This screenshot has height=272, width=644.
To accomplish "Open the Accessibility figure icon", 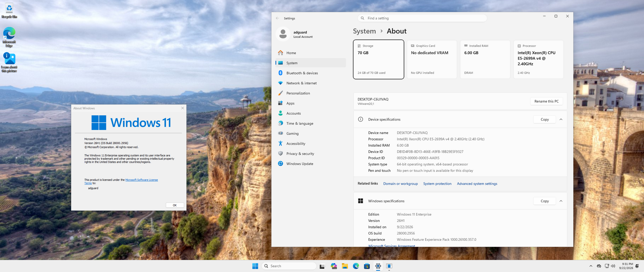I will pyautogui.click(x=280, y=143).
